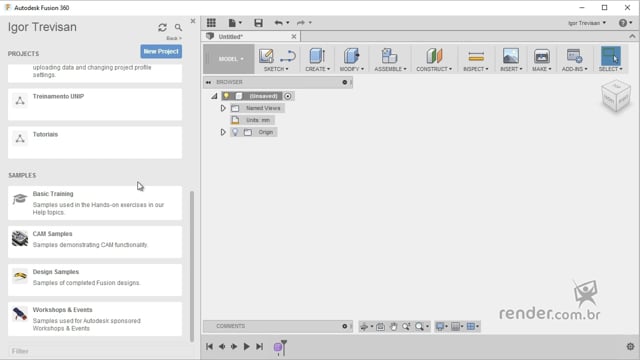Viewport: 640px width, 360px height.
Task: Refresh the data panel
Action: click(162, 27)
